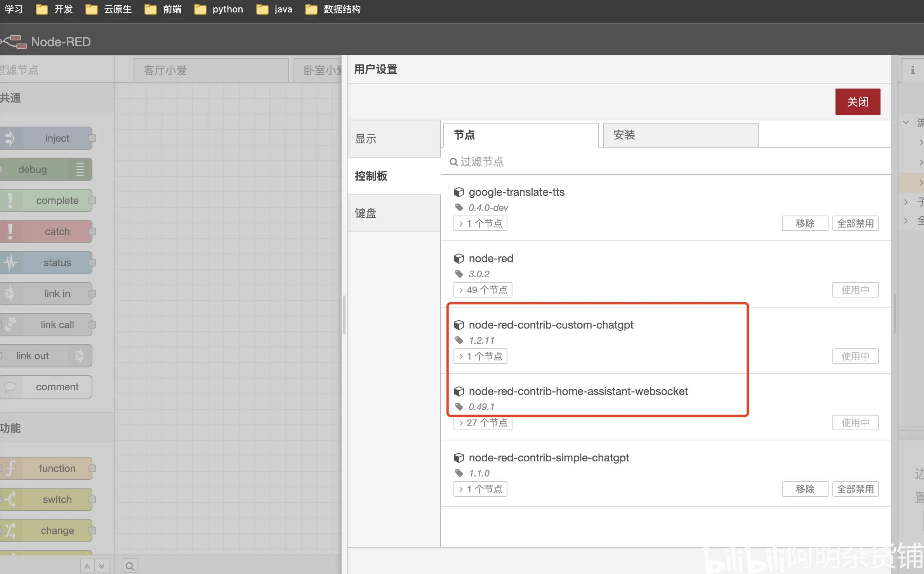Viewport: 924px width, 574px height.
Task: Disable all google-translate-tts nodes
Action: tap(855, 224)
